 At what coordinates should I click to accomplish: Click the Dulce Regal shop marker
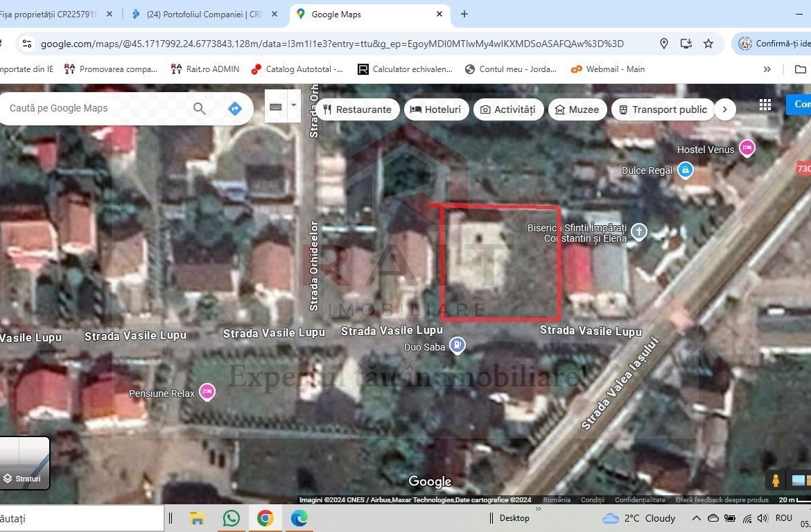pos(685,170)
